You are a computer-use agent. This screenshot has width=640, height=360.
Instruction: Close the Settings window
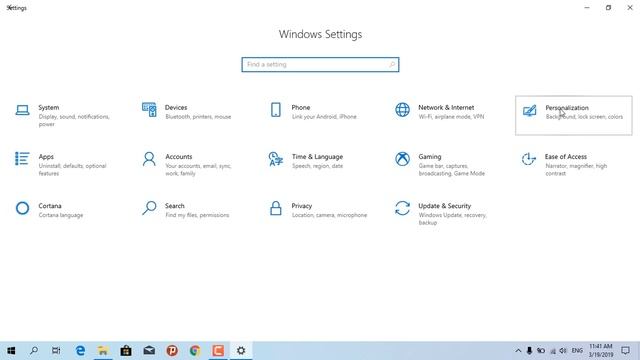point(630,8)
